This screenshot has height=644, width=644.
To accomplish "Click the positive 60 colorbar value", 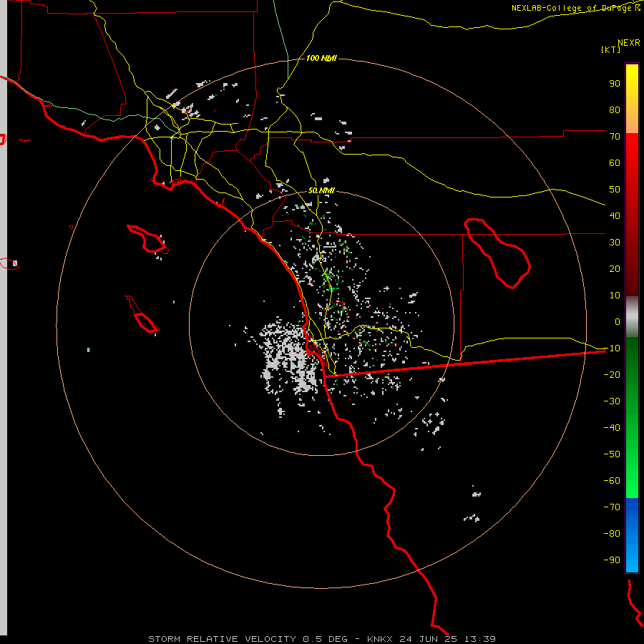I will pos(615,162).
